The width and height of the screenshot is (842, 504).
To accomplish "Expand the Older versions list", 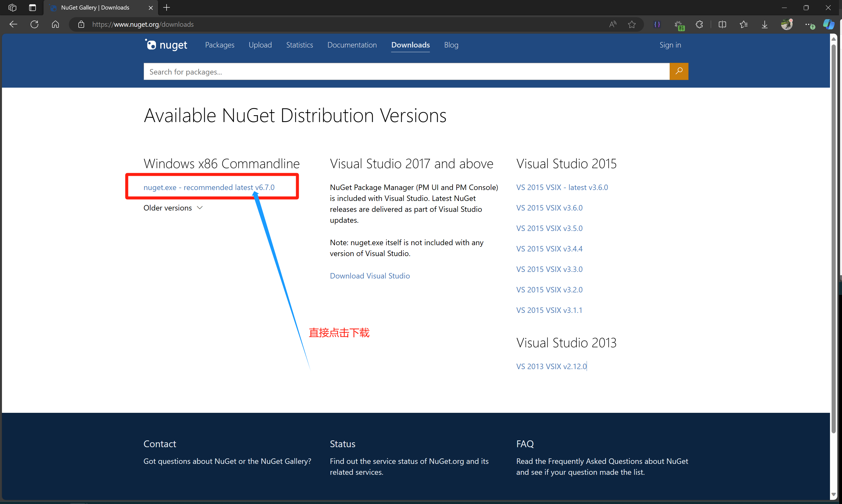I will [173, 208].
